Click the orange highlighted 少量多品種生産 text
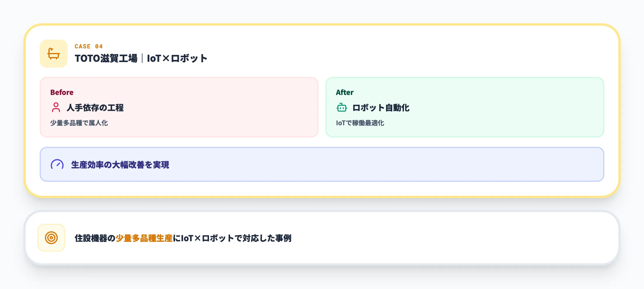 (144, 238)
